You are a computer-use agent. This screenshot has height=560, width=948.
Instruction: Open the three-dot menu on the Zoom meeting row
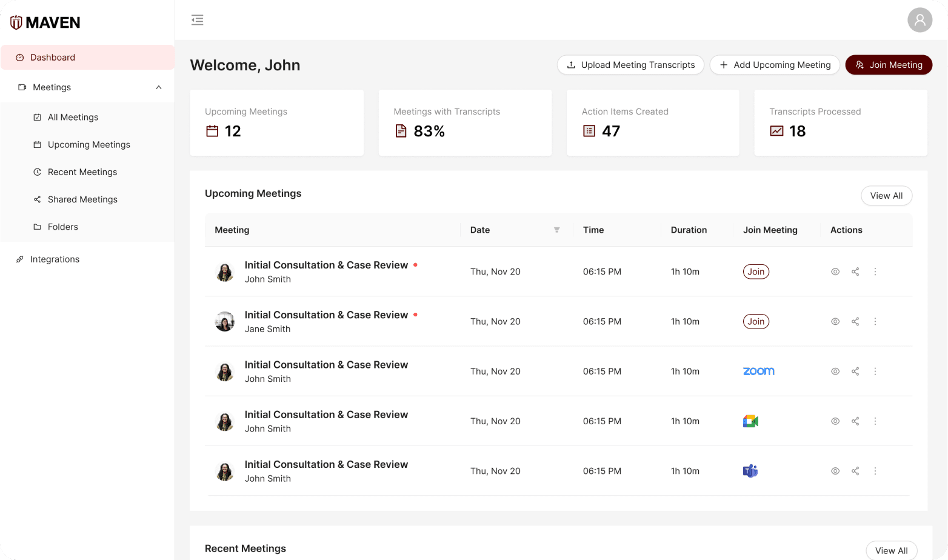click(875, 371)
